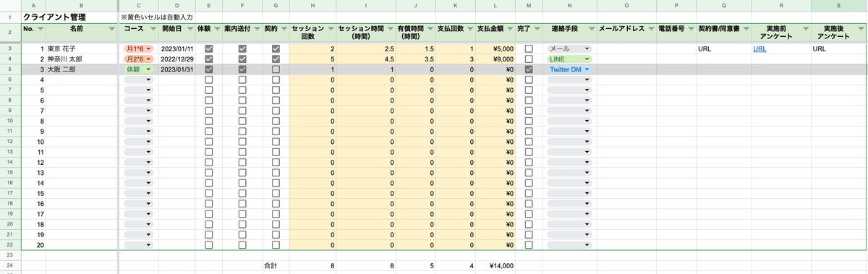Check 完了 checkbox for 神奈川 太郎
This screenshot has height=274, width=868.
pos(529,59)
